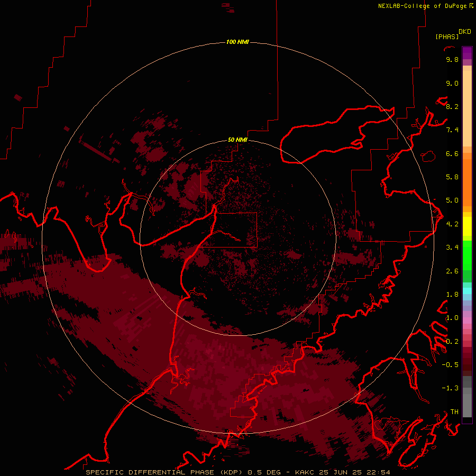Click the 1.8 scale label

pyautogui.click(x=452, y=295)
